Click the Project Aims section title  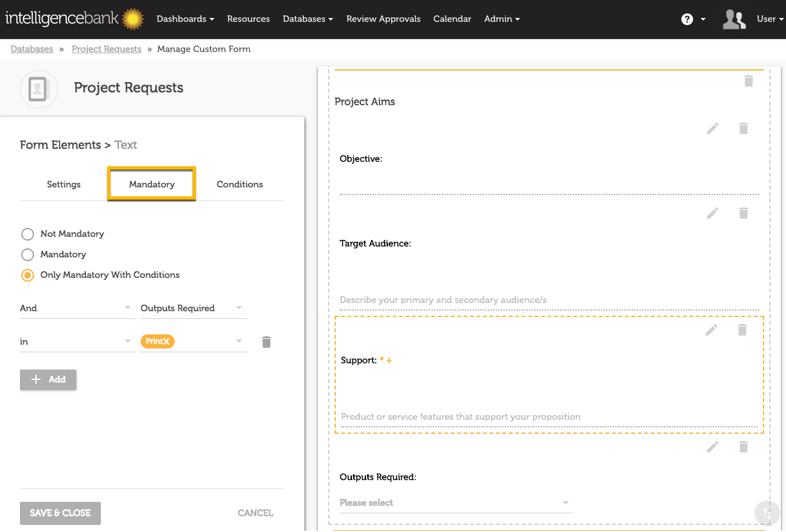(x=365, y=101)
